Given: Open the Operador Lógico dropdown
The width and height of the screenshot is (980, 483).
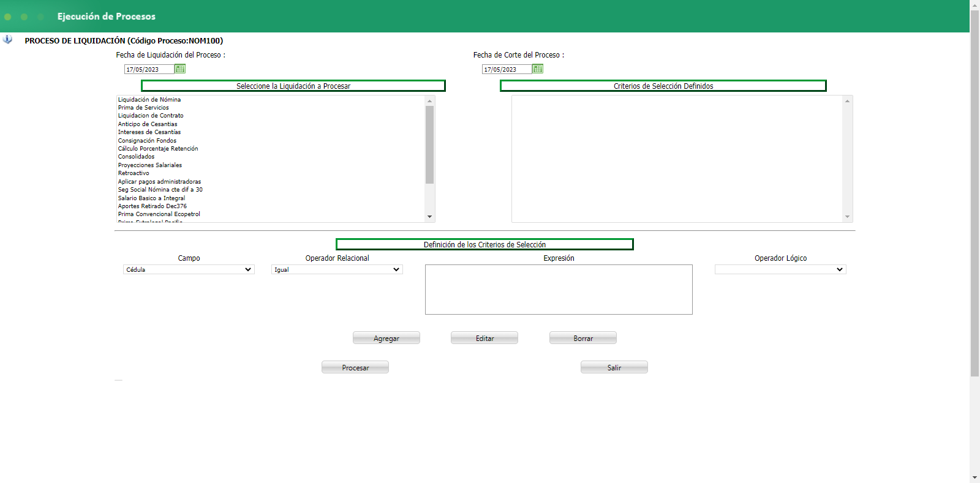Looking at the screenshot, I should click(x=780, y=269).
